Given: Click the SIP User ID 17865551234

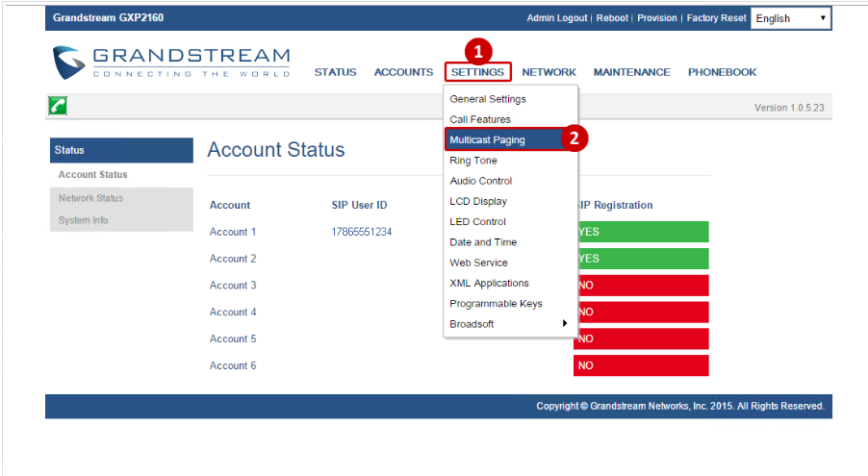Looking at the screenshot, I should pyautogui.click(x=362, y=232).
